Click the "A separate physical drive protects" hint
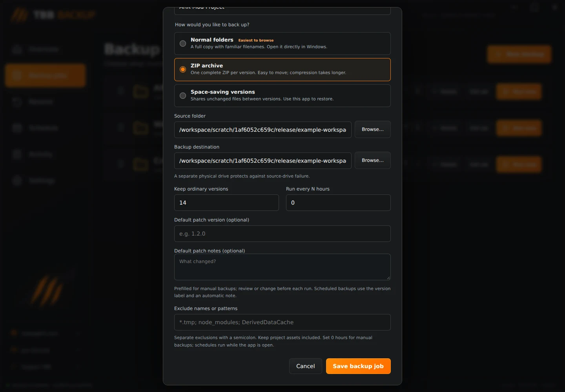Viewport: 565px width, 392px height. pyautogui.click(x=242, y=176)
